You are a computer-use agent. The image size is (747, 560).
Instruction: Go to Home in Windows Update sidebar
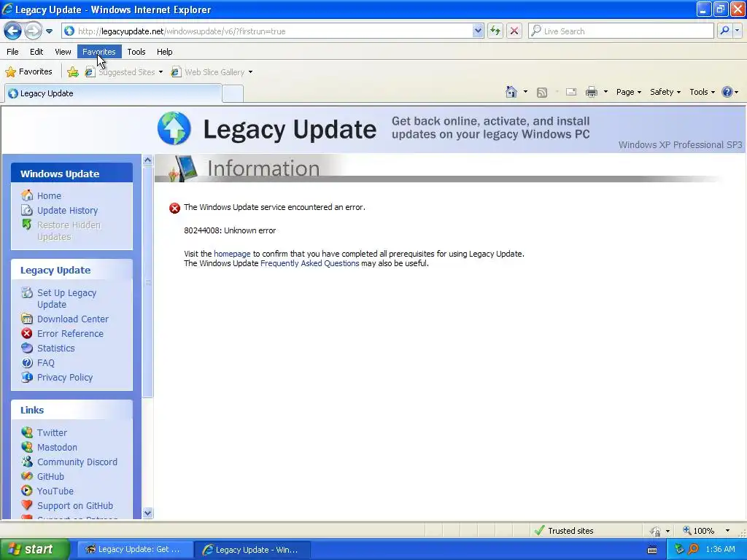49,195
